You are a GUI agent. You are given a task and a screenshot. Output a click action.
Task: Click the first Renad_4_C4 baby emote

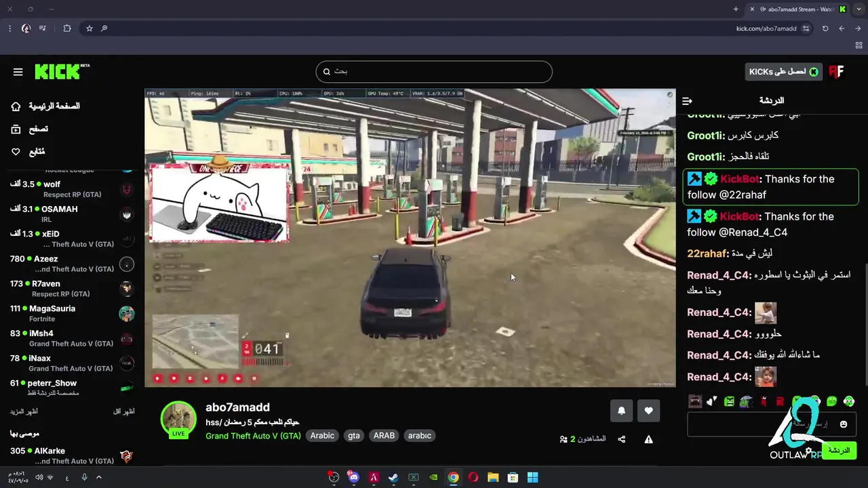point(766,312)
